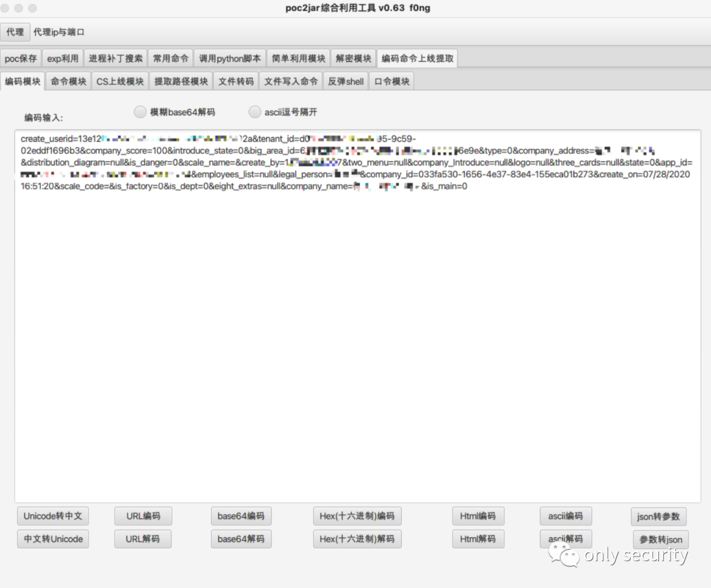Open the poc保存 tab

(x=21, y=59)
